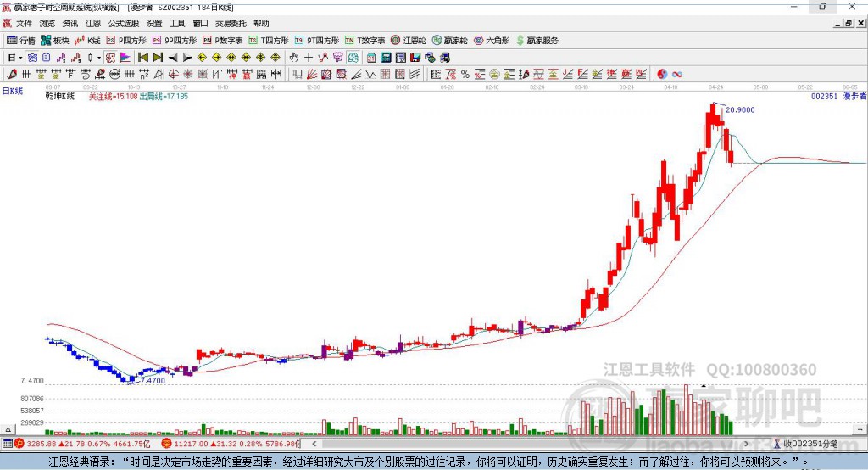The image size is (868, 470).
Task: Click the status bar grid icon
Action: 7,444
